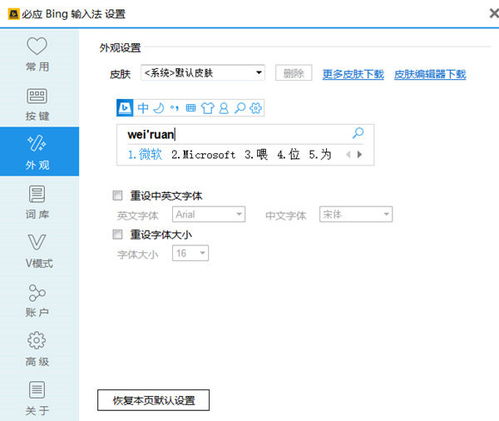
Task: Open the soft keyboard icon
Action: 191,108
